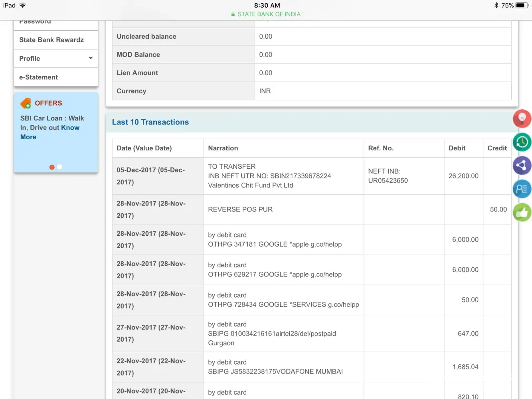Tap the battery icon in status bar

point(521,6)
